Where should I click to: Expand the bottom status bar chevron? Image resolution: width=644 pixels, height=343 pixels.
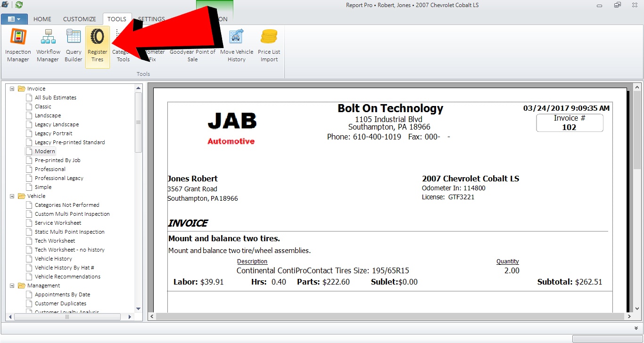pos(636,328)
